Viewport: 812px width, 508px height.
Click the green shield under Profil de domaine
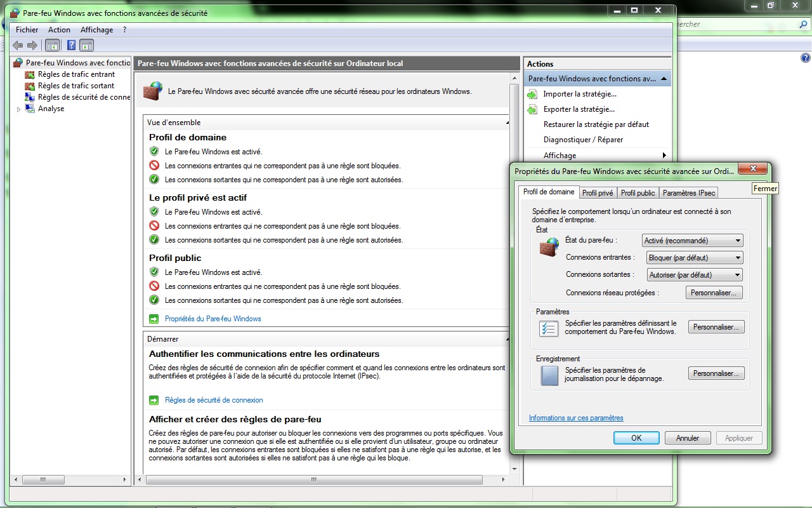click(154, 151)
